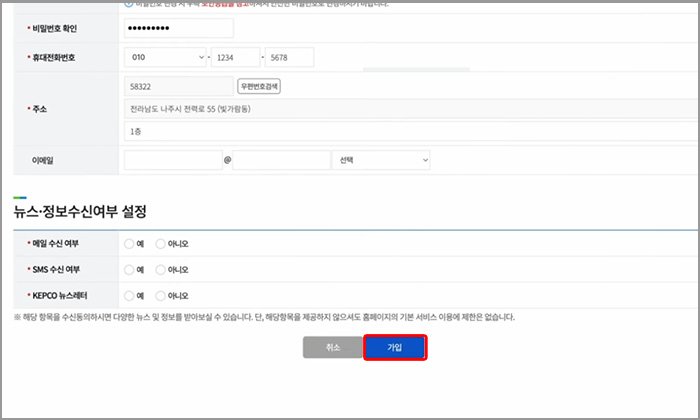This screenshot has width=700, height=420.
Task: Click the 우편번호검색 button
Action: 259,86
